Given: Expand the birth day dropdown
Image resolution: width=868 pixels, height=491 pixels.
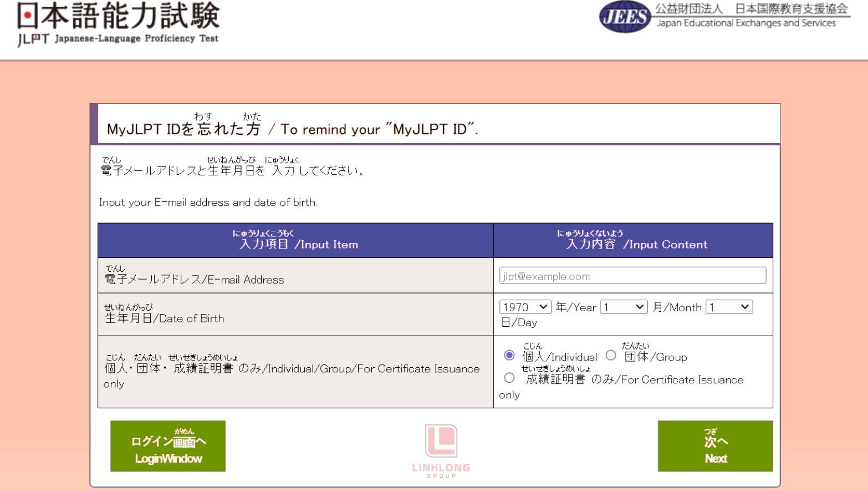Looking at the screenshot, I should pos(729,307).
